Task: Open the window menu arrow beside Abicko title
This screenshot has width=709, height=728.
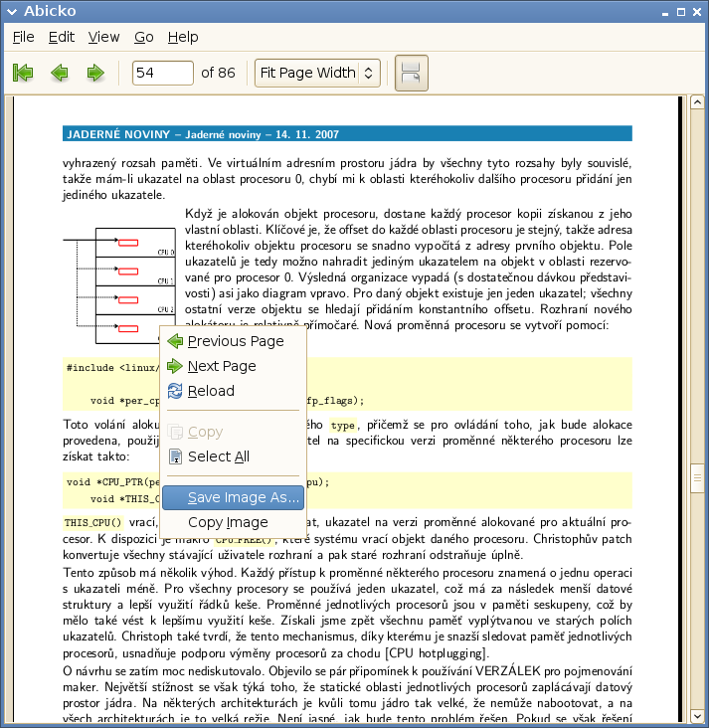Action: pos(12,12)
